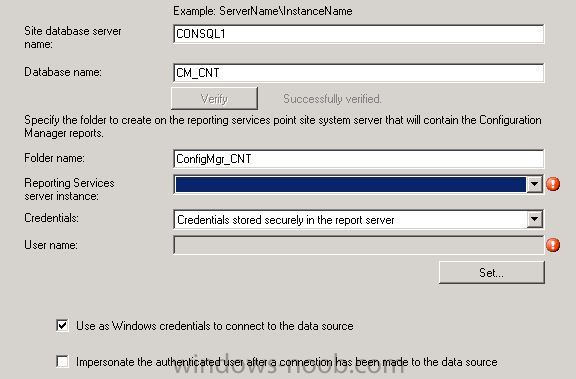Viewport: 576px width, 379px height.
Task: Click error icon next to User name field
Action: pos(553,245)
